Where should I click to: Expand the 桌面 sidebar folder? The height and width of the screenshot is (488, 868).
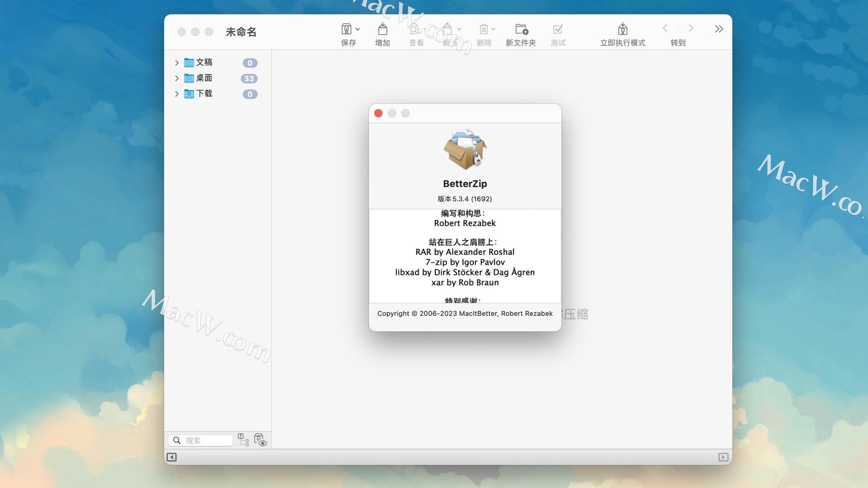[177, 78]
